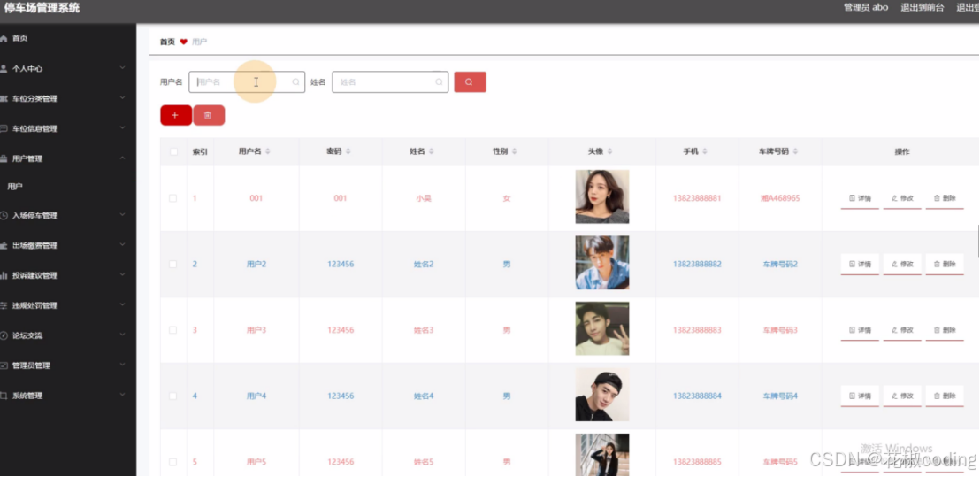Viewport: 980px width, 477px height.
Task: Check the checkbox for 用户3 row
Action: tap(173, 330)
